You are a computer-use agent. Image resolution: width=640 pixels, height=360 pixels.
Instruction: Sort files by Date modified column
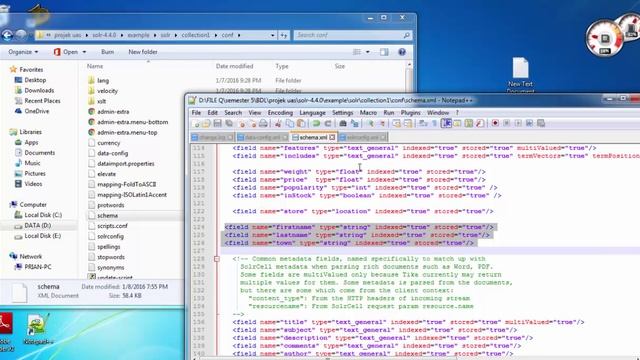(235, 66)
